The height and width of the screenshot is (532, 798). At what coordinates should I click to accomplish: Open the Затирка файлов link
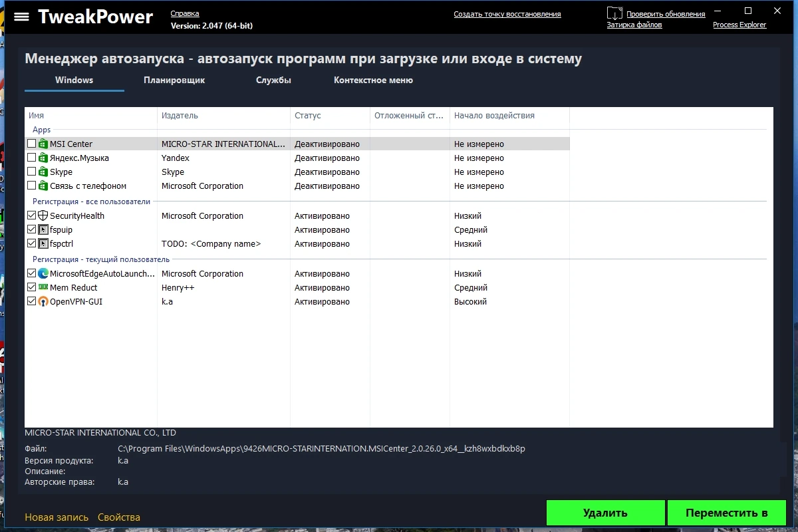pyautogui.click(x=634, y=25)
